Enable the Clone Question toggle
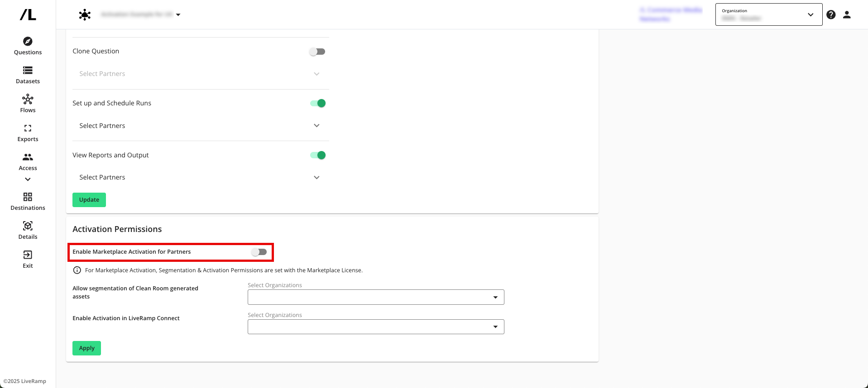868x388 pixels. 317,52
